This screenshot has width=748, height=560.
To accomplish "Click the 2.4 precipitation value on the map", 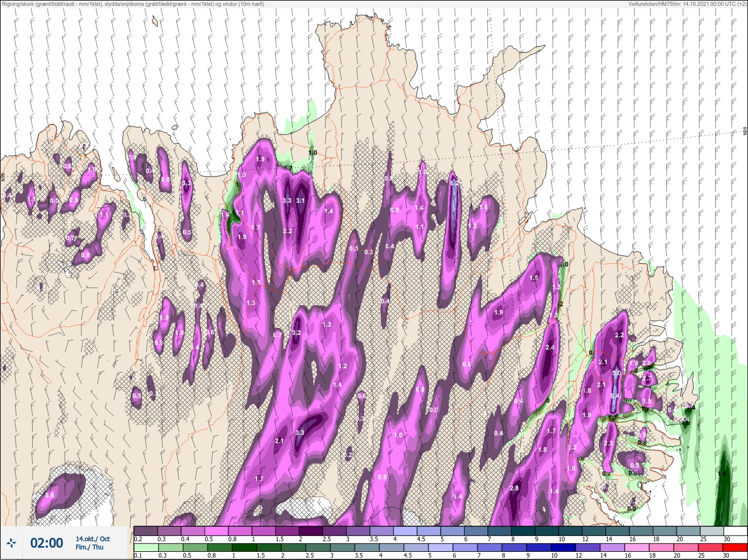I will 549,348.
